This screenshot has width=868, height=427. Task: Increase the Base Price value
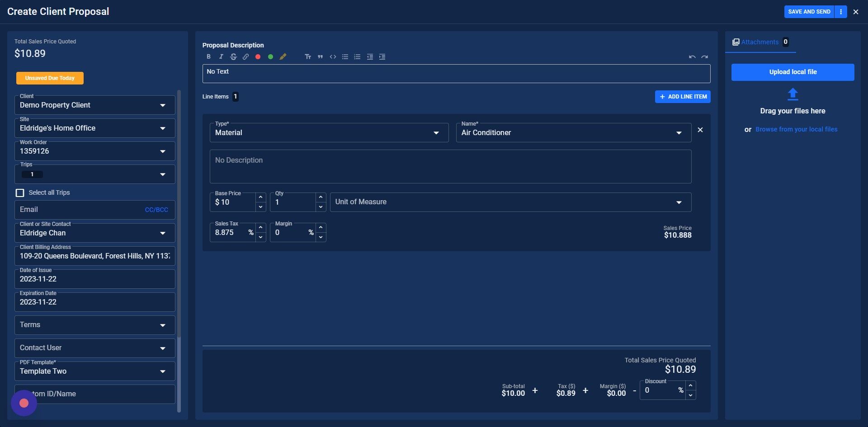[260, 197]
